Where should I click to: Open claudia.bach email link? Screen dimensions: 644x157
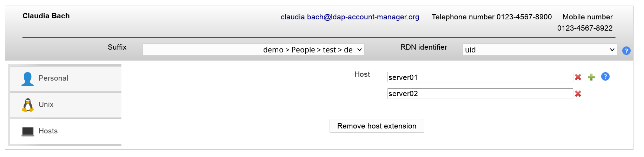coord(350,17)
